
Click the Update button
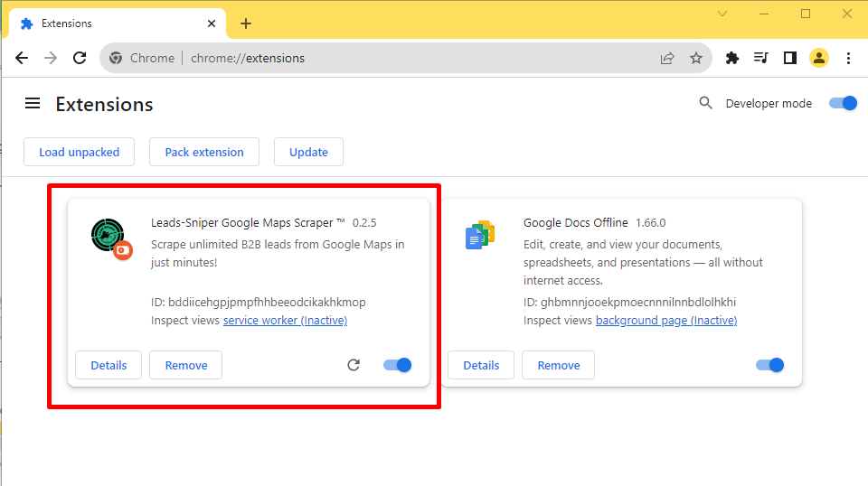coord(308,152)
